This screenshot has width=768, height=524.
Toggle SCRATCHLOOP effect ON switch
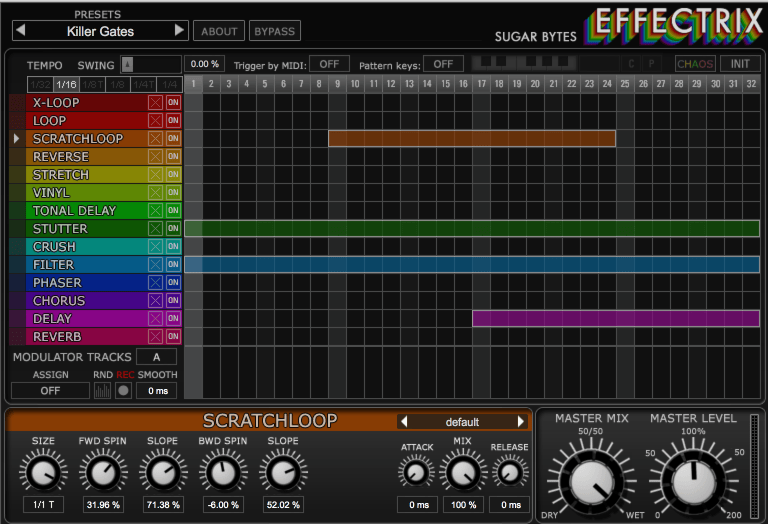[x=173, y=139]
